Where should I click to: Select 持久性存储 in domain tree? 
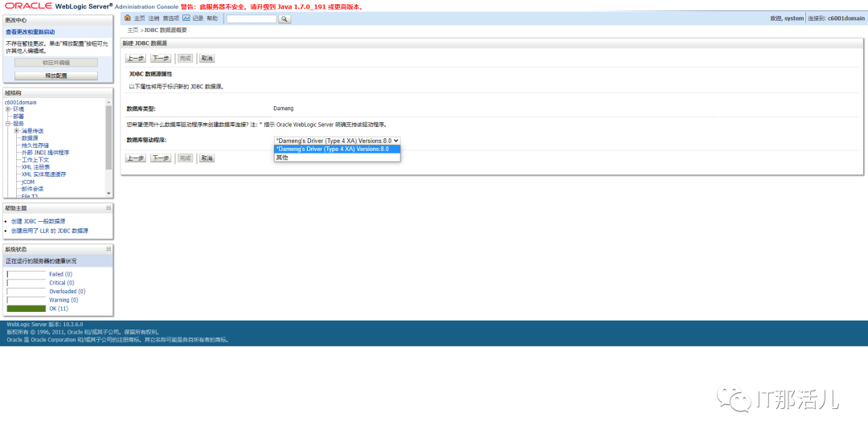coord(35,145)
